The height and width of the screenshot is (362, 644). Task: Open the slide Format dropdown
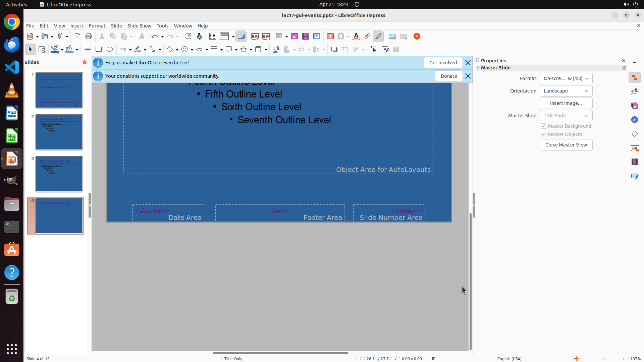[x=566, y=78]
